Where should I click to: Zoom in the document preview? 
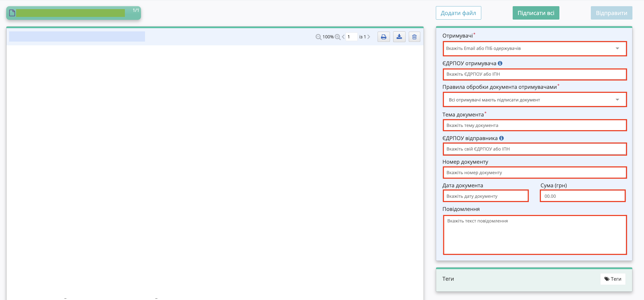[x=338, y=37]
